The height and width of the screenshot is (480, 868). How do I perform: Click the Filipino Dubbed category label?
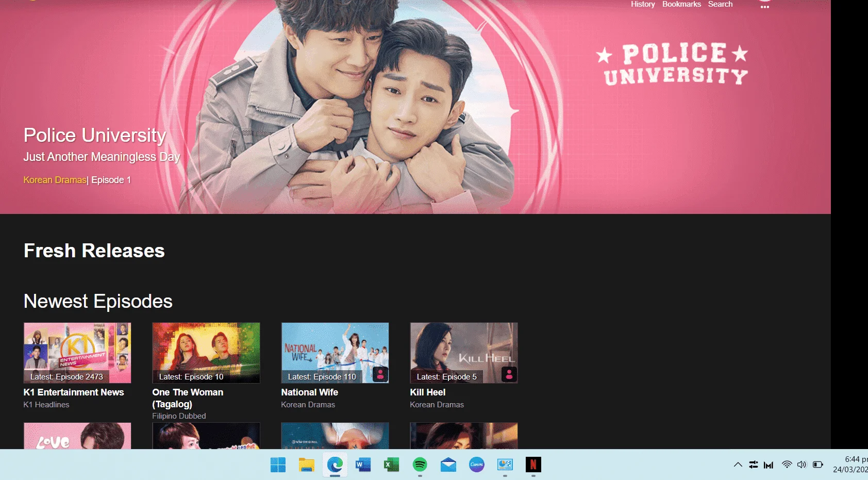[x=179, y=416]
